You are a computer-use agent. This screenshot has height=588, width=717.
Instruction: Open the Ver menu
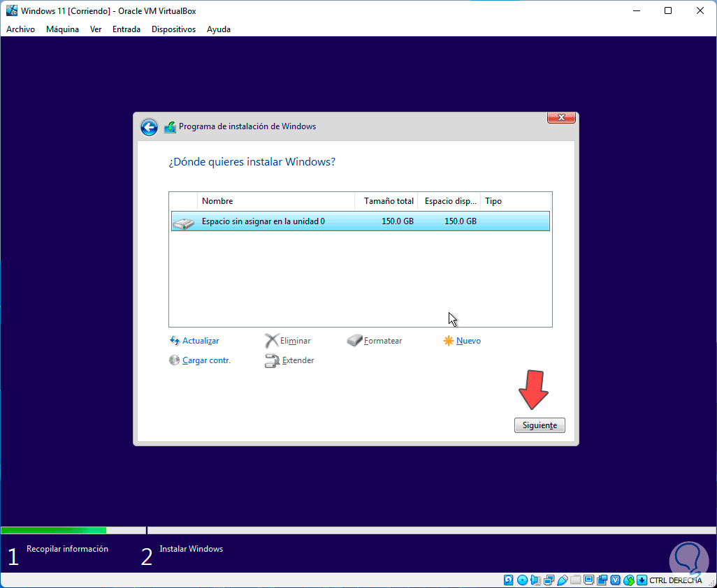tap(96, 29)
